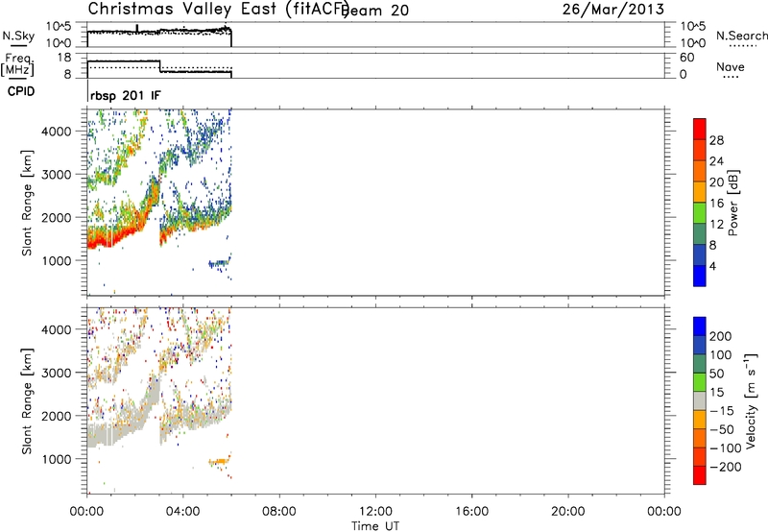Click the 'Freq. [MHz]' axis label
The image size is (768, 532).
(x=18, y=64)
